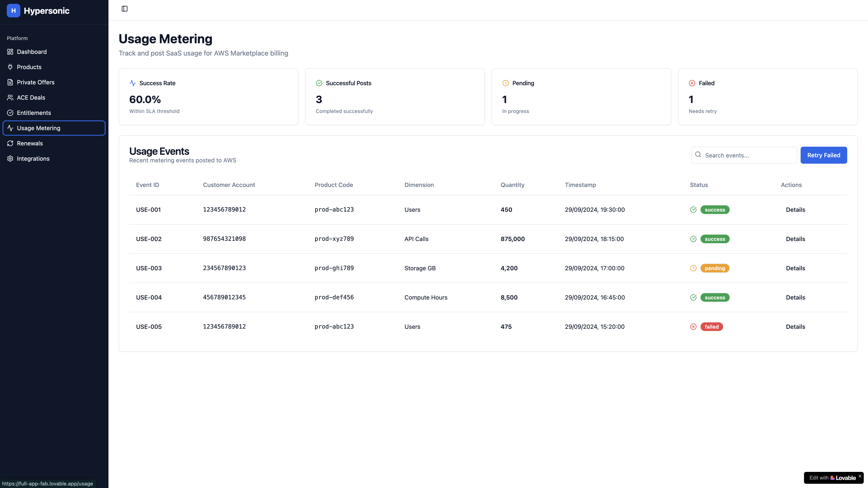Screen dimensions: 868x488
Task: Open Integrations gear icon item
Action: [x=10, y=158]
